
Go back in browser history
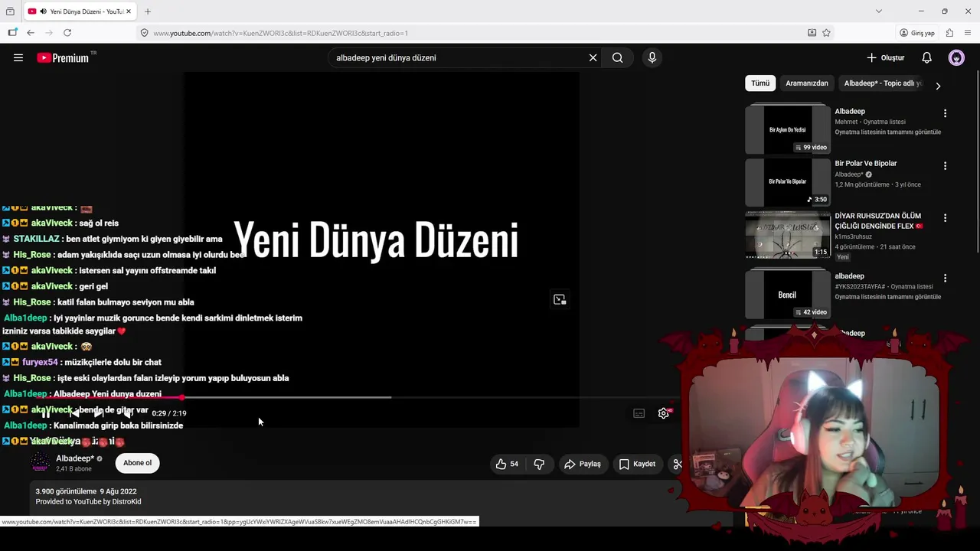(31, 33)
